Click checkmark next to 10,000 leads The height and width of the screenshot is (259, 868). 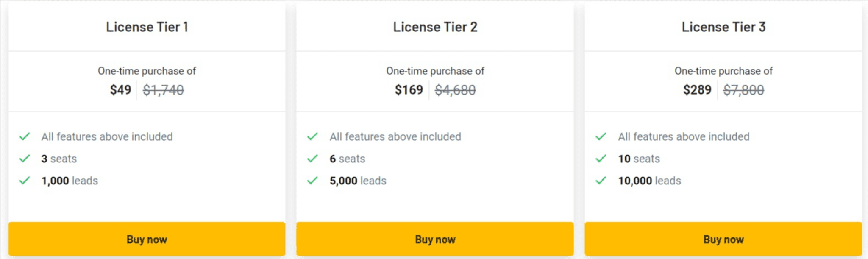click(601, 181)
